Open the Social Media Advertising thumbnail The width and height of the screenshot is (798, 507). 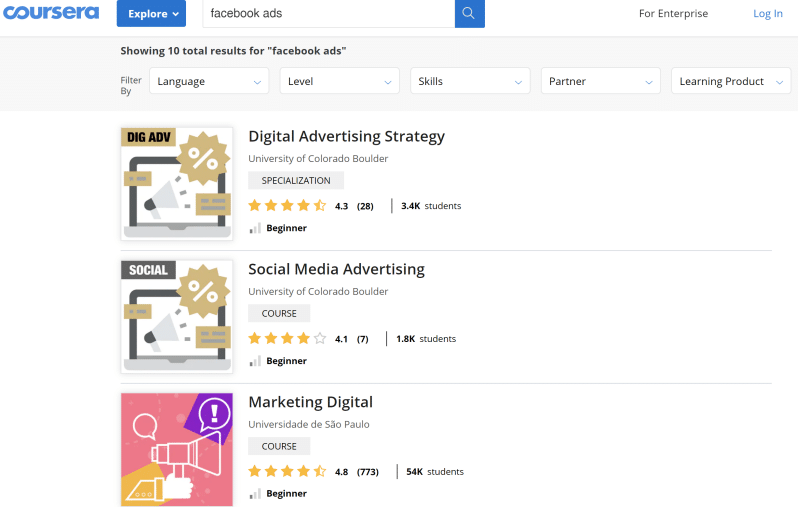tap(177, 317)
